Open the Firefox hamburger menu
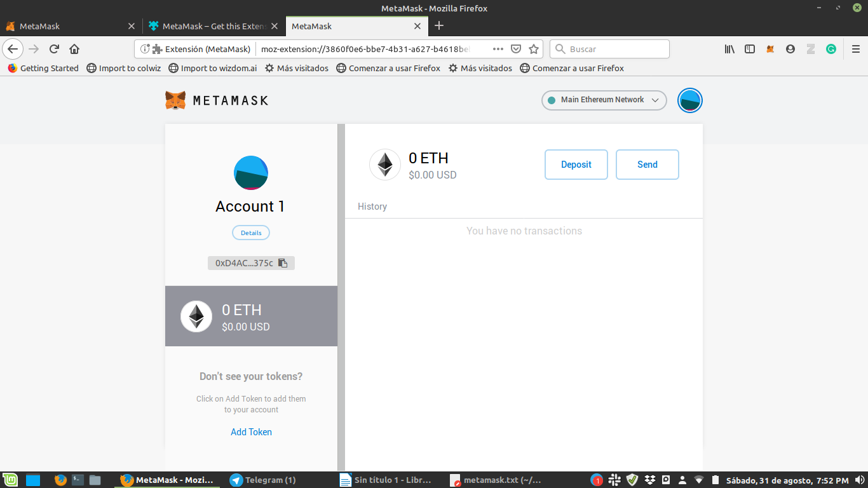868x488 pixels. click(x=856, y=49)
